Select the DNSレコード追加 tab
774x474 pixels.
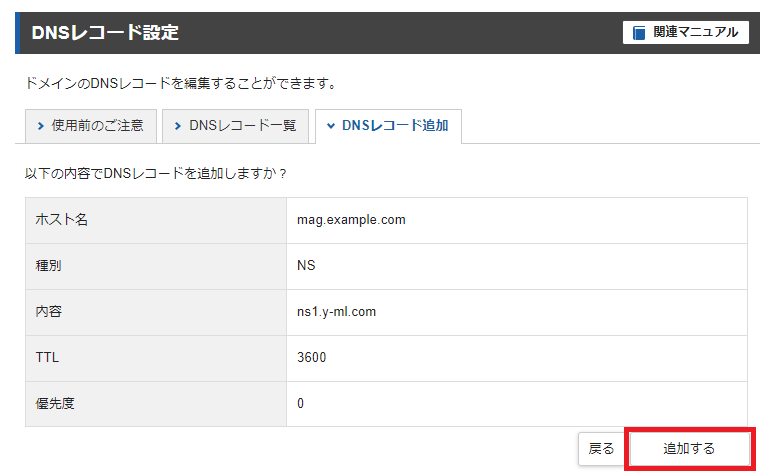tap(388, 126)
